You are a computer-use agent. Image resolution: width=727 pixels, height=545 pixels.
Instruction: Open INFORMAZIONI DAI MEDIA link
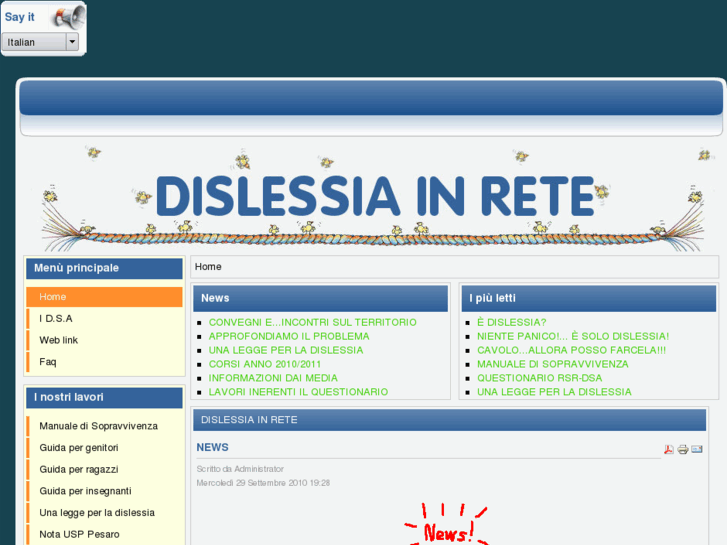273,378
